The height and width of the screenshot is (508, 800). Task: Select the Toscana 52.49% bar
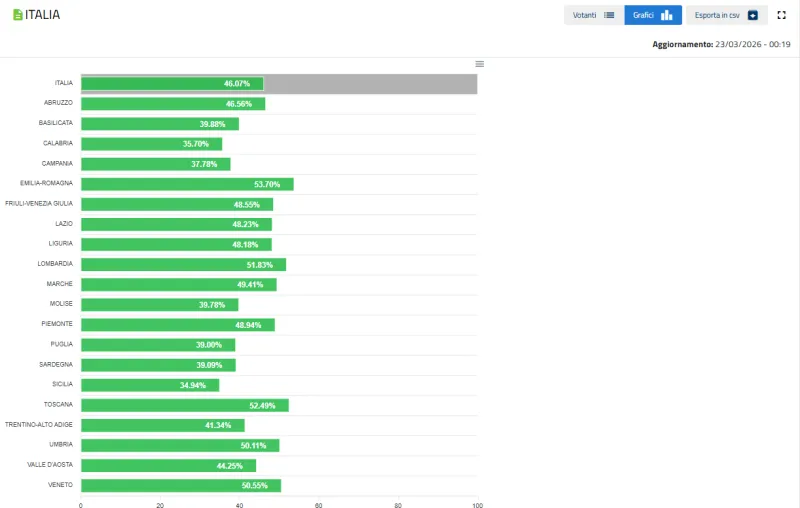[x=185, y=405]
